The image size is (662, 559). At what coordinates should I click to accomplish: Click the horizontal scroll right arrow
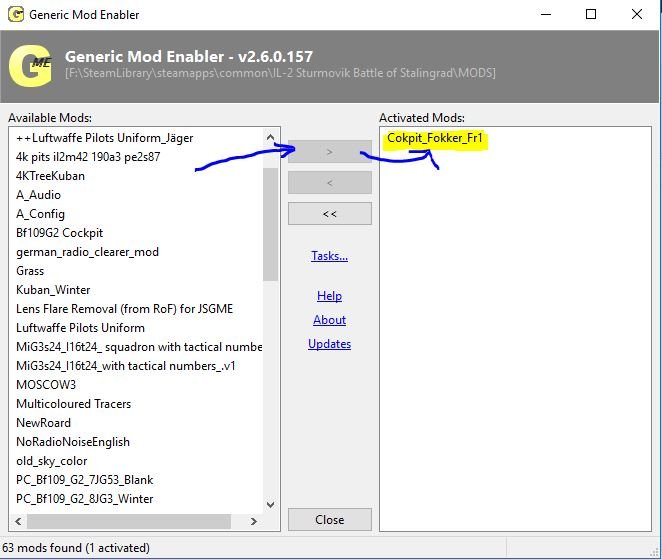(x=254, y=521)
